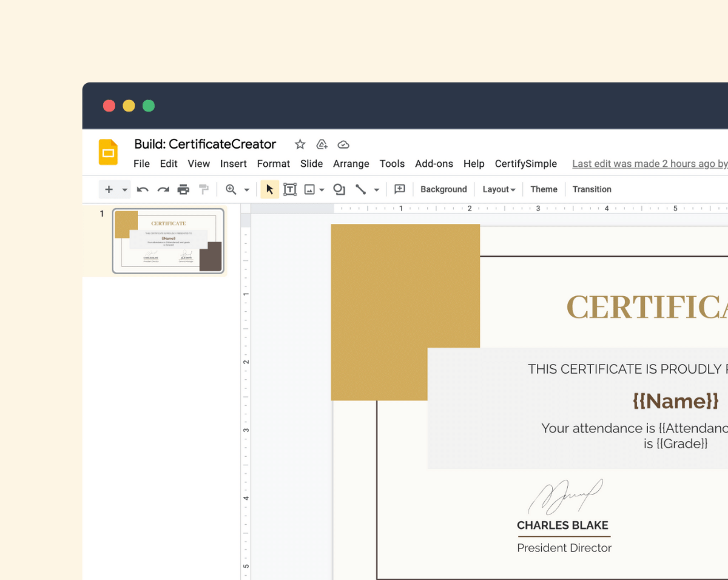Star the document title

pyautogui.click(x=300, y=144)
